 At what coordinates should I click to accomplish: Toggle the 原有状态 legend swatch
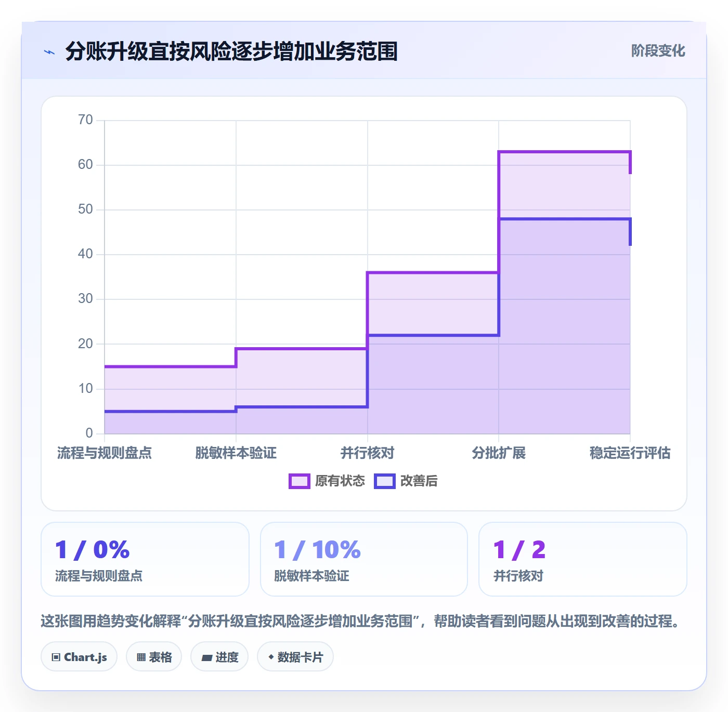coord(299,481)
